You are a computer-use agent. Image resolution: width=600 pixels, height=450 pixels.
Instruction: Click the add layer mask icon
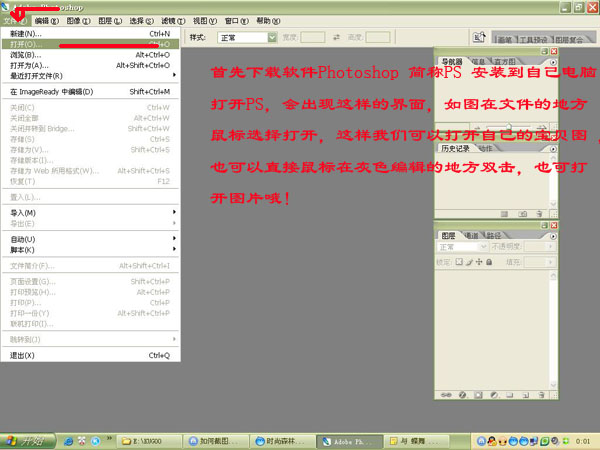point(478,395)
